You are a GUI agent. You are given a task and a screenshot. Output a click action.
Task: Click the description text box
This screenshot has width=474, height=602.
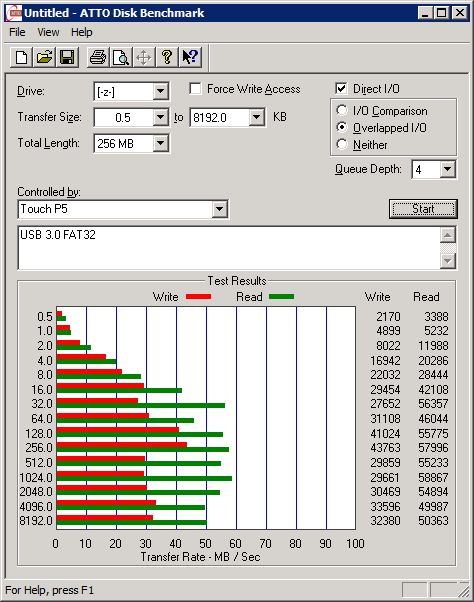coord(229,248)
